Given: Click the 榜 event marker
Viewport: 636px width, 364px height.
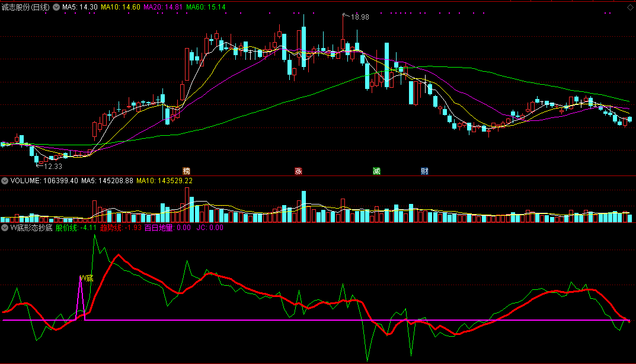Looking at the screenshot, I should tap(186, 171).
